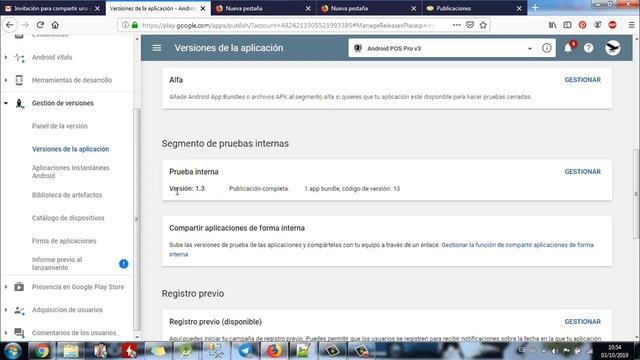Expand Herramientas de desarrollo section

6,80
